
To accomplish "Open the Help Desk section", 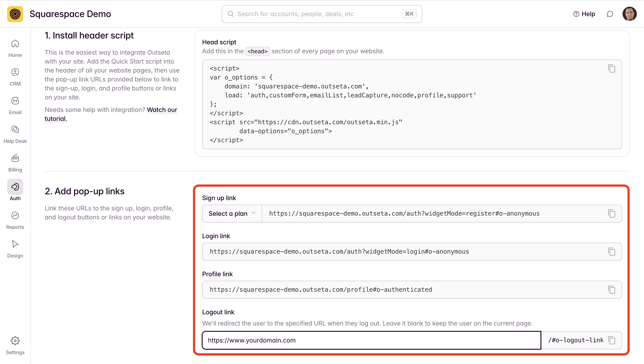I will 15,135.
